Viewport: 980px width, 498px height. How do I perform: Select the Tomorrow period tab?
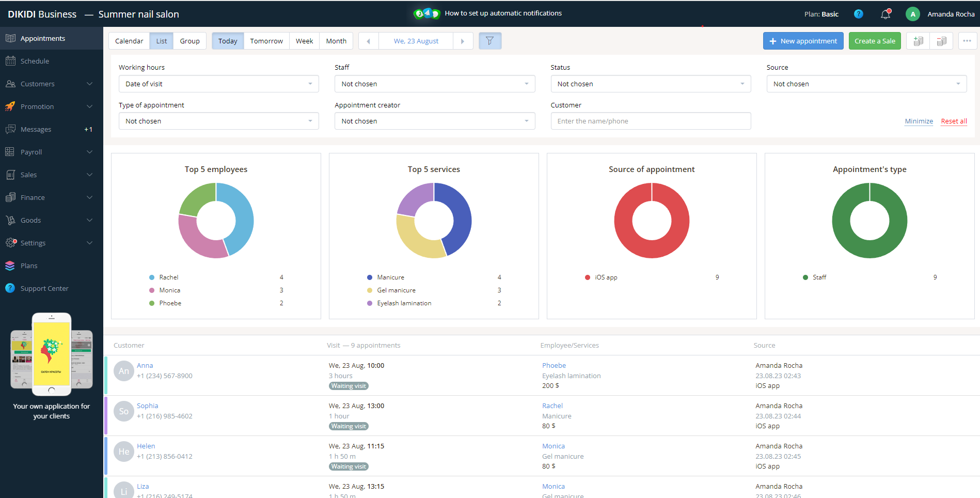click(x=266, y=41)
